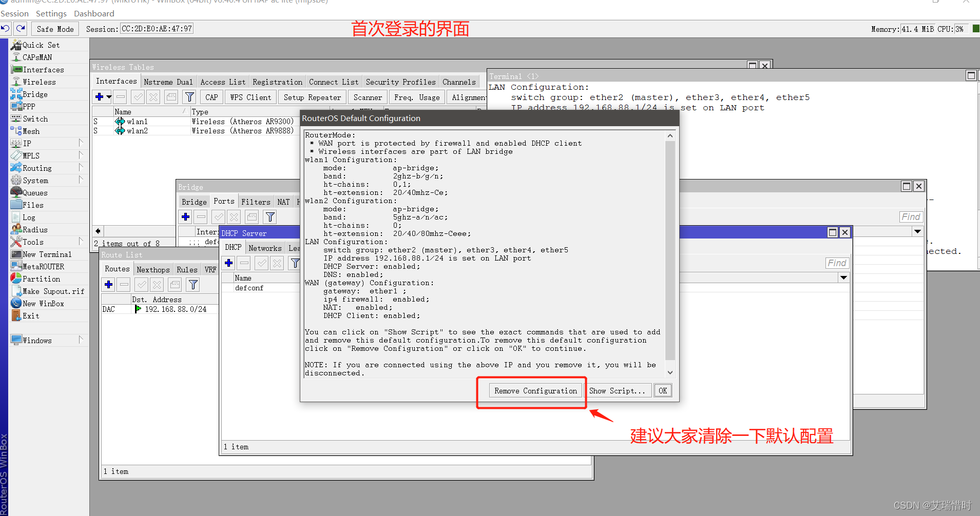This screenshot has height=516, width=980.
Task: Open Queues from sidebar
Action: pos(35,193)
